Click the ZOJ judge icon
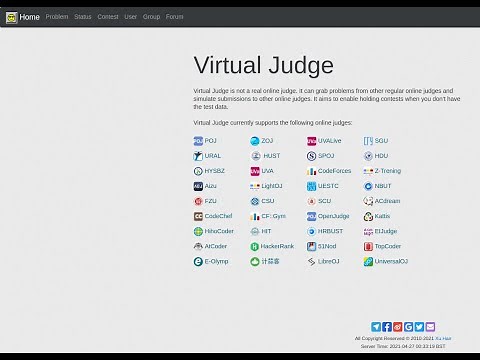Screen dimensions: 480x360 (255, 141)
